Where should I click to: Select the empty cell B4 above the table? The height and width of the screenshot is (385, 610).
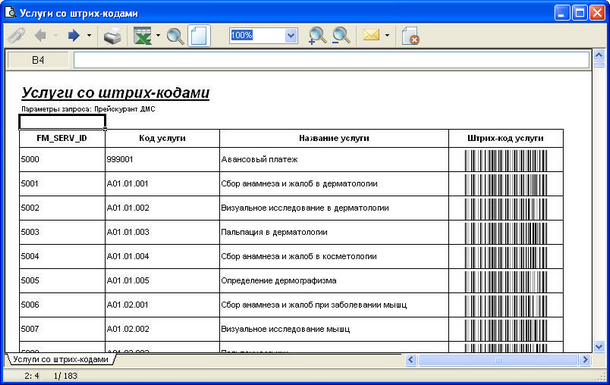point(62,122)
